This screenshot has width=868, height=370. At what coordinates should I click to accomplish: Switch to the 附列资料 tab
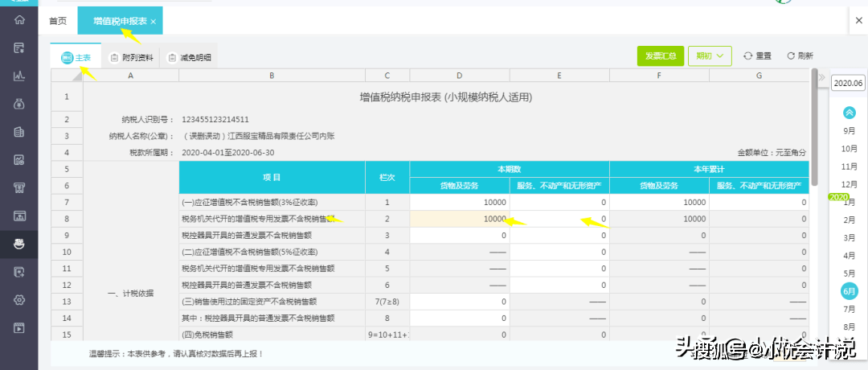tap(131, 58)
